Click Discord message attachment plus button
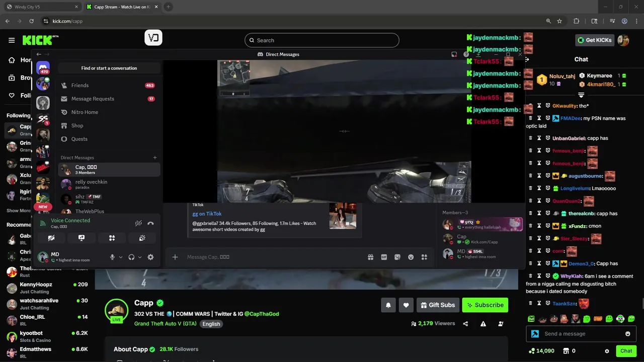Viewport: 644px width, 362px height. click(175, 257)
